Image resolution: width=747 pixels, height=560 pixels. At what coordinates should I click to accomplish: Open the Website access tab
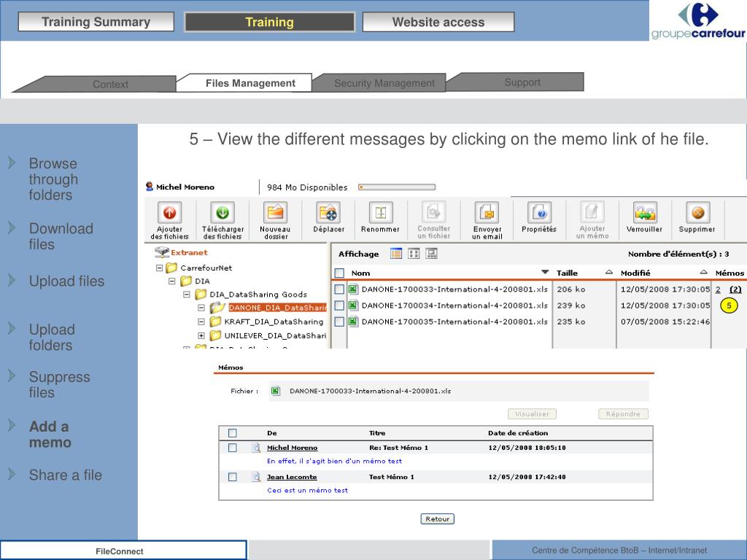point(438,22)
